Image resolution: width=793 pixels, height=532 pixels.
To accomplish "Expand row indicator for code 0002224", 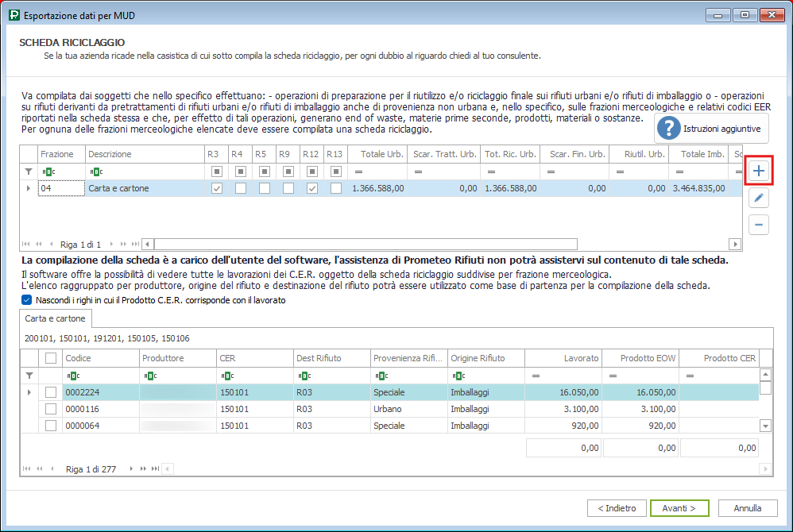I will [29, 392].
